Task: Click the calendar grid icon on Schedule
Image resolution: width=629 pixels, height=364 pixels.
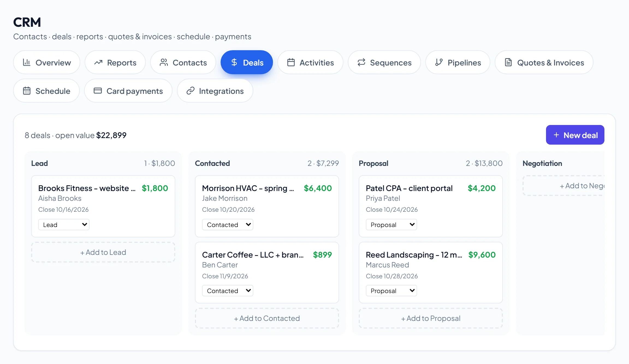Action: pyautogui.click(x=27, y=91)
